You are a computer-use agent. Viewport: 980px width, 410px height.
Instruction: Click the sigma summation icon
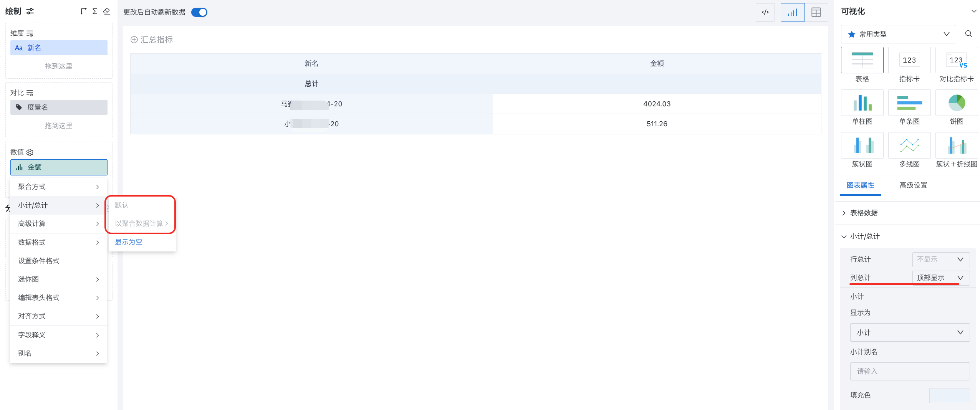[95, 11]
